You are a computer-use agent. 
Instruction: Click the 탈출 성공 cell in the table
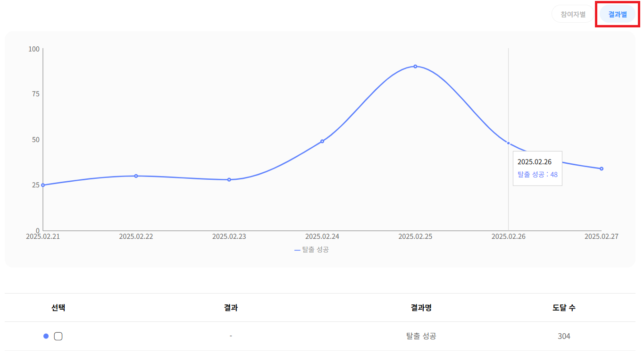point(421,336)
